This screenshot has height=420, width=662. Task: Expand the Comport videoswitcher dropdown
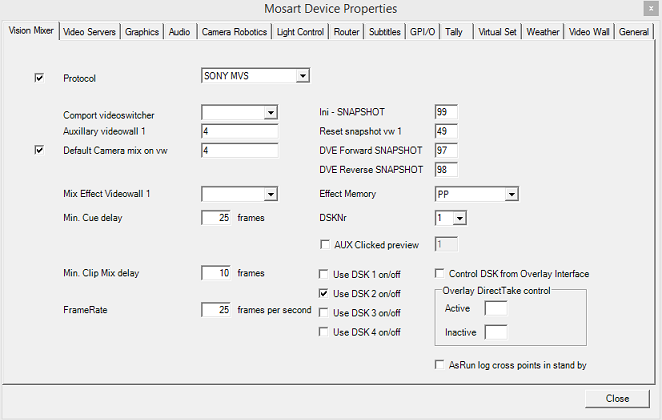tap(270, 112)
